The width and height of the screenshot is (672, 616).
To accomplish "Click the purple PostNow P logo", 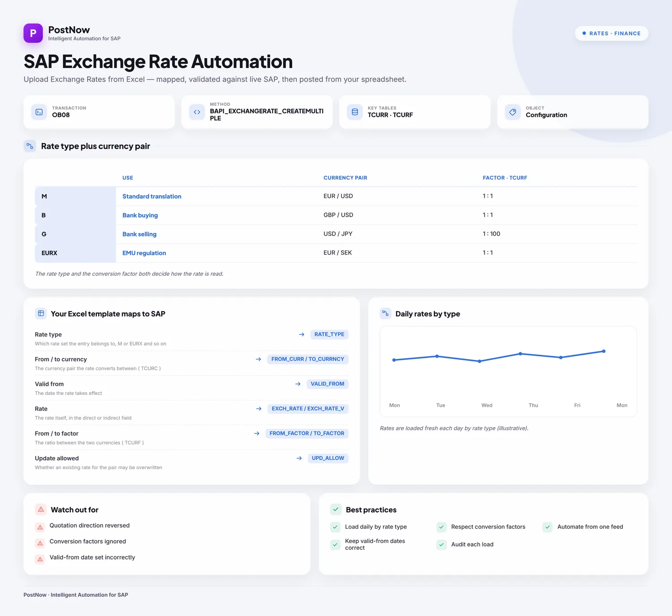I will point(33,33).
